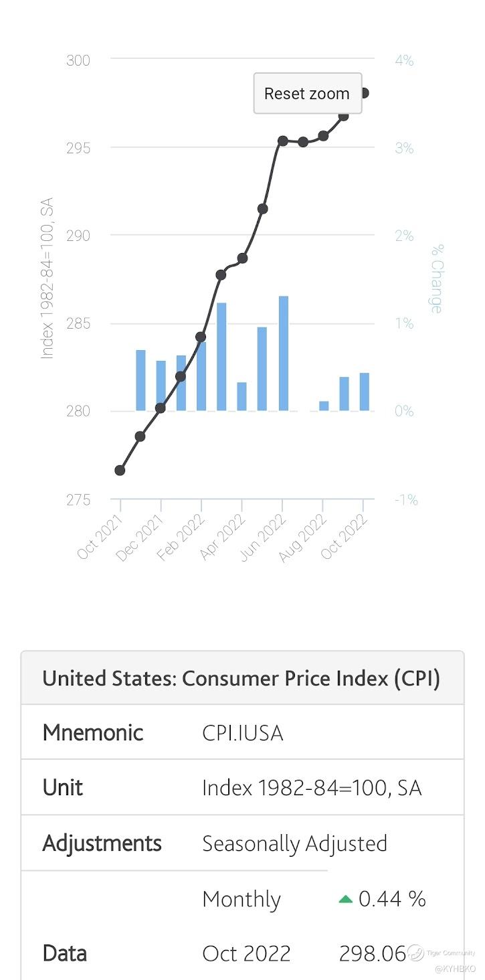The image size is (485, 980).
Task: Click the Oct 2021 x-axis label
Action: click(100, 536)
